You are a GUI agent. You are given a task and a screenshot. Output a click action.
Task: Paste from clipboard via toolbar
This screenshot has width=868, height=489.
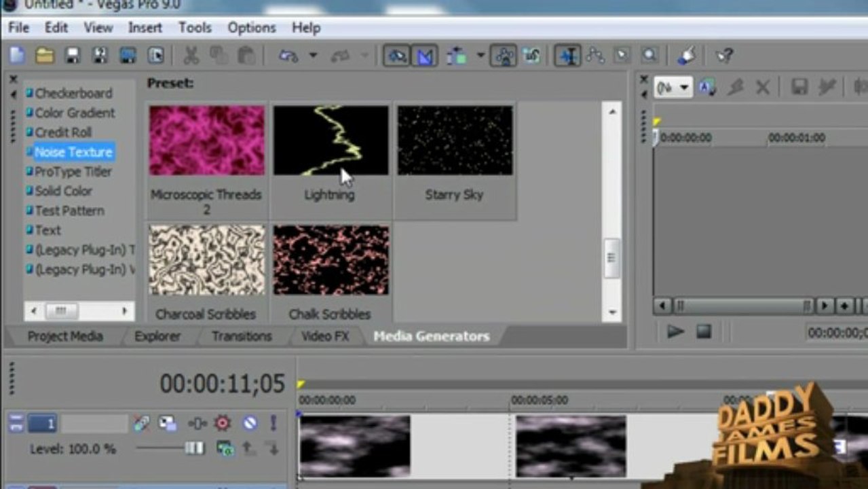tap(246, 56)
